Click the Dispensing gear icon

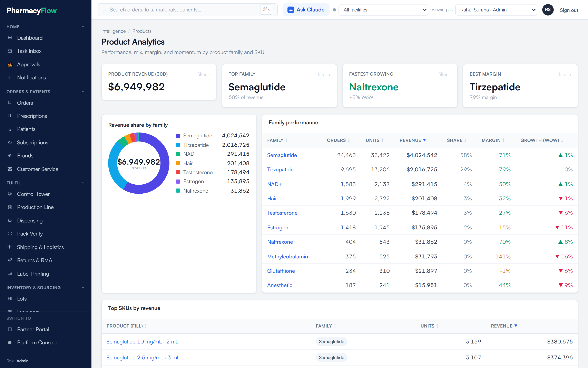coord(10,220)
